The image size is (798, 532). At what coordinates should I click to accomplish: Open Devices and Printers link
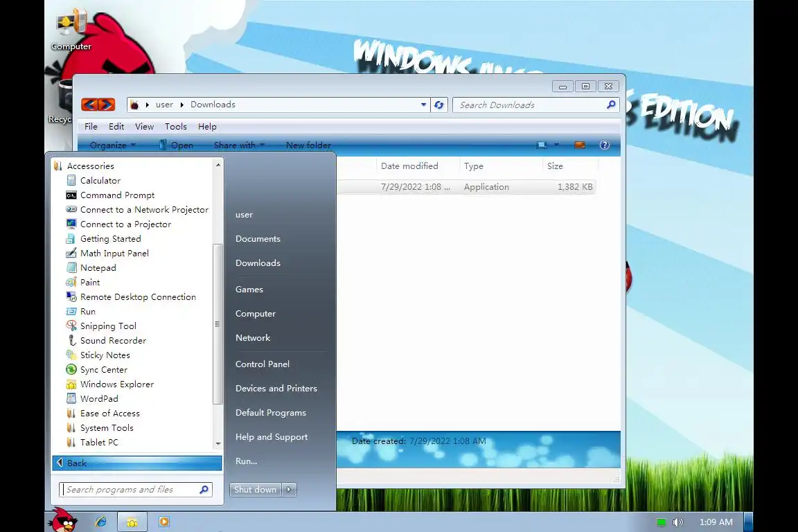pos(276,388)
